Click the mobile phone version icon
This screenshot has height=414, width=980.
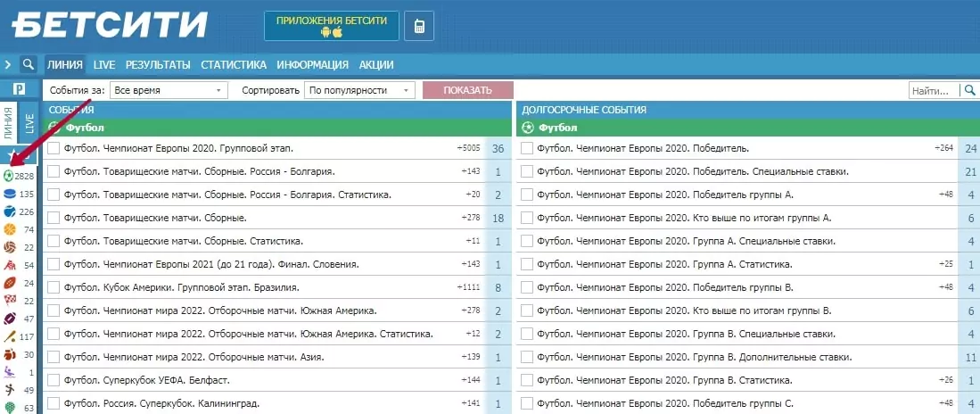click(419, 26)
